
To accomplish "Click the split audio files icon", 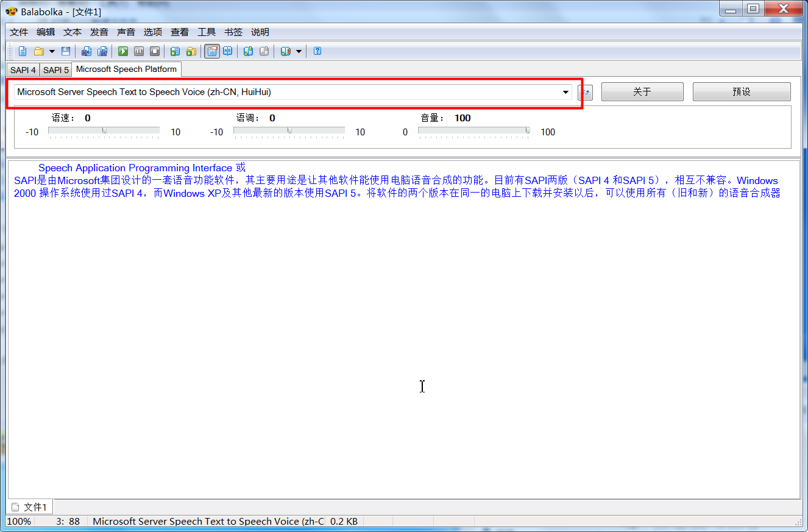I will coord(102,51).
